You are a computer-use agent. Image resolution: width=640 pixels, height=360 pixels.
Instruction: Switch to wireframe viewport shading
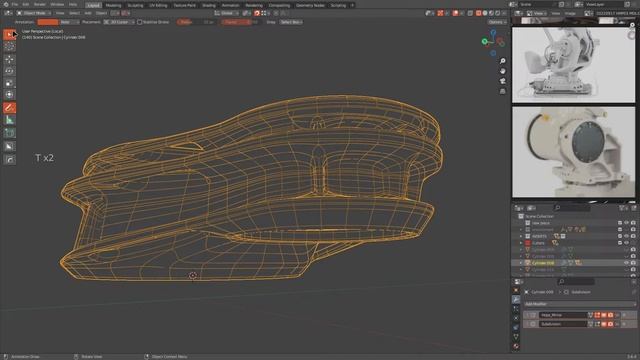point(478,13)
